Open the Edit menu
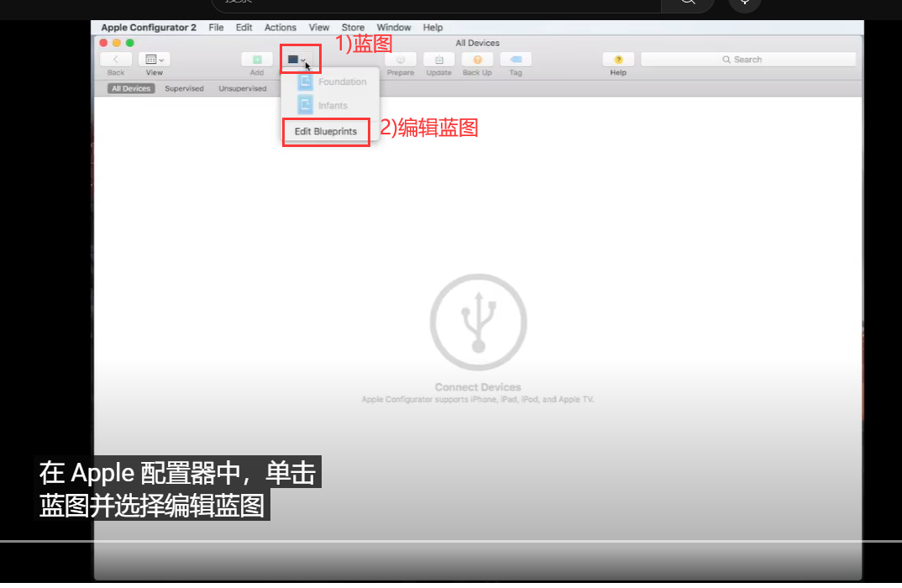Image resolution: width=902 pixels, height=588 pixels. [x=244, y=28]
